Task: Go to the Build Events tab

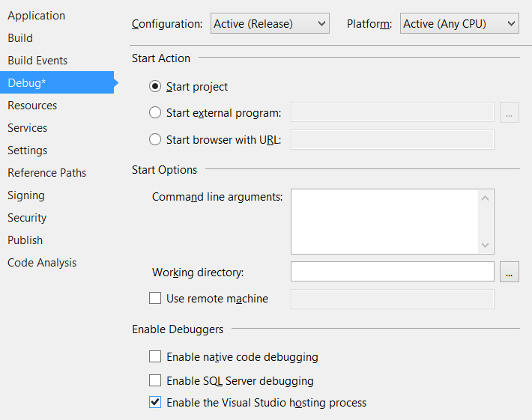Action: tap(37, 61)
